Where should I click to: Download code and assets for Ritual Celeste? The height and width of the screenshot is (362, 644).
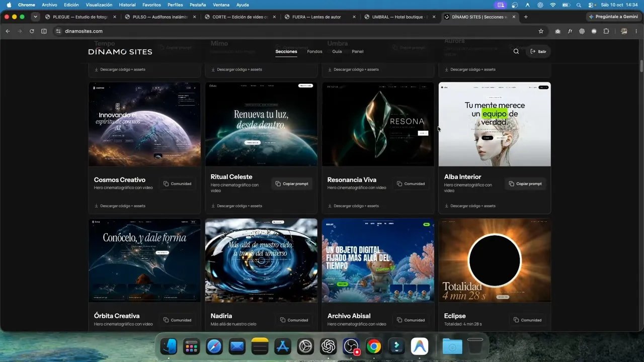[x=236, y=206]
